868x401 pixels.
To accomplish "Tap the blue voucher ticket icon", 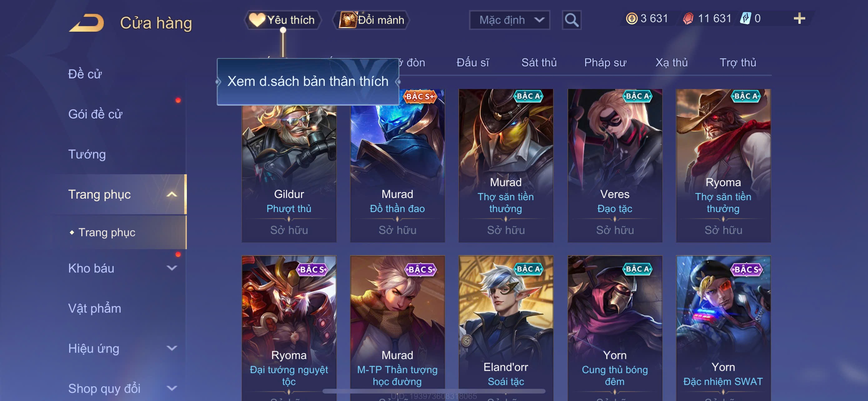I will [x=745, y=18].
